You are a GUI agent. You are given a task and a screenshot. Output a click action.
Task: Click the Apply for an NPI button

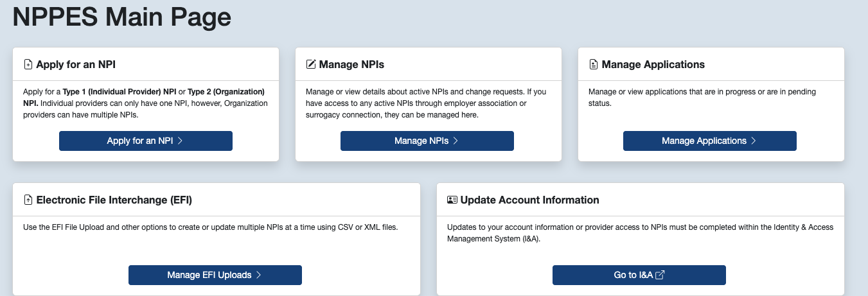tap(146, 141)
